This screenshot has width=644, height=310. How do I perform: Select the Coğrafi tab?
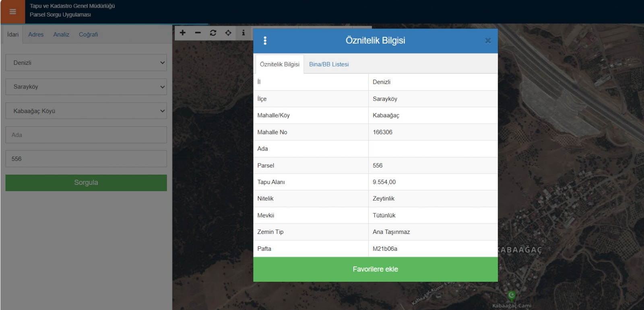click(x=88, y=35)
